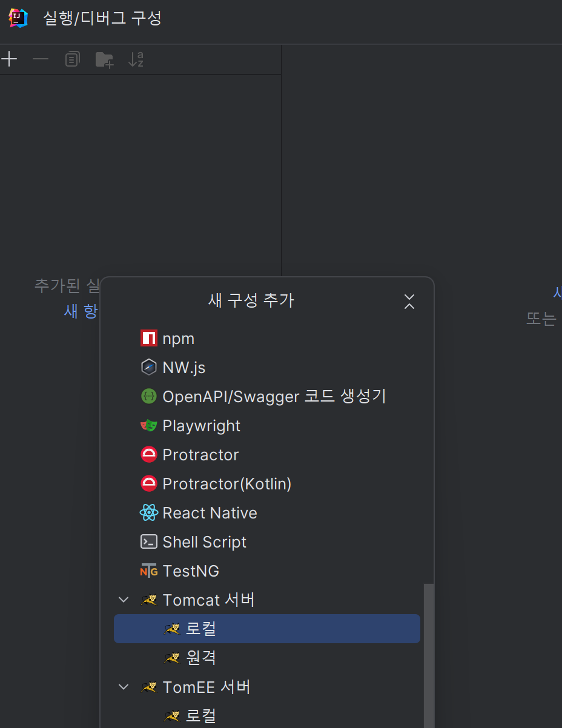The width and height of the screenshot is (562, 728).
Task: Click the OpenAPI/Swagger green icon
Action: point(149,397)
